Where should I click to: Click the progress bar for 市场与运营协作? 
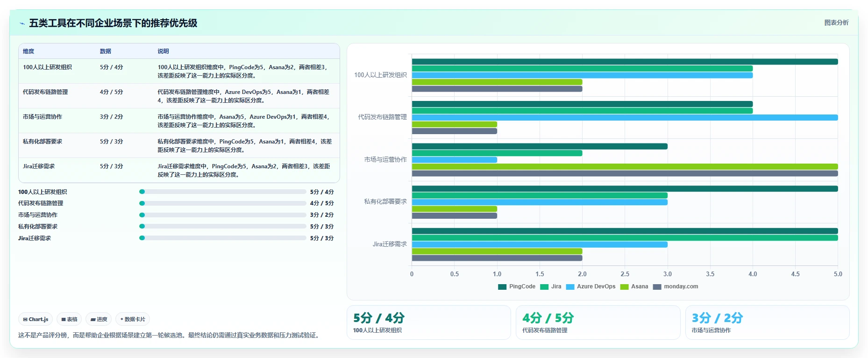(x=223, y=215)
